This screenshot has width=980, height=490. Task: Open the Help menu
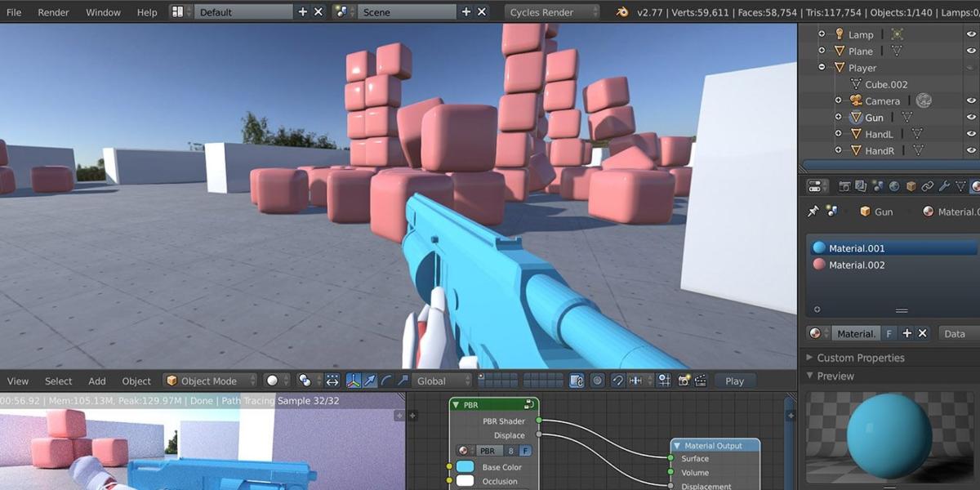[147, 12]
